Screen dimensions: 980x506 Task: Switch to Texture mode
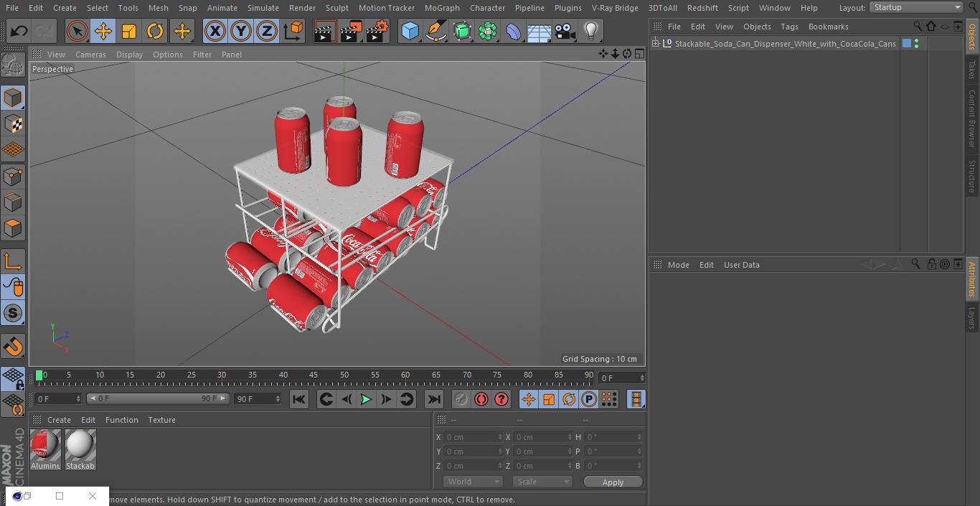click(13, 124)
